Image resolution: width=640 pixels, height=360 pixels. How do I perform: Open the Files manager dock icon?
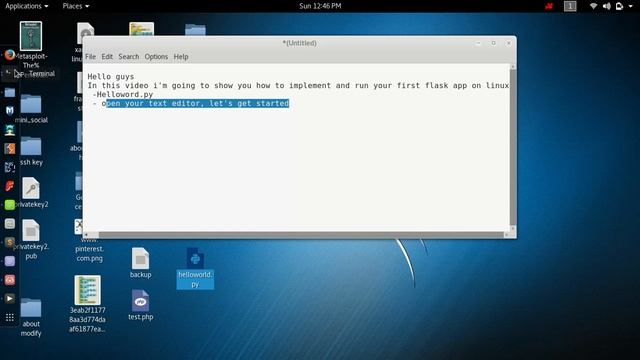point(10,93)
